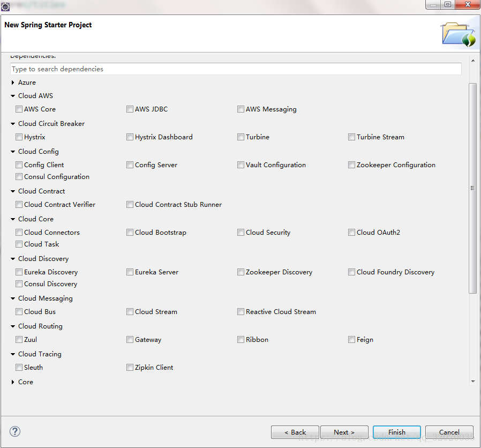Select Cloud Contract Verifier checkbox
This screenshot has height=448, width=481.
click(19, 204)
